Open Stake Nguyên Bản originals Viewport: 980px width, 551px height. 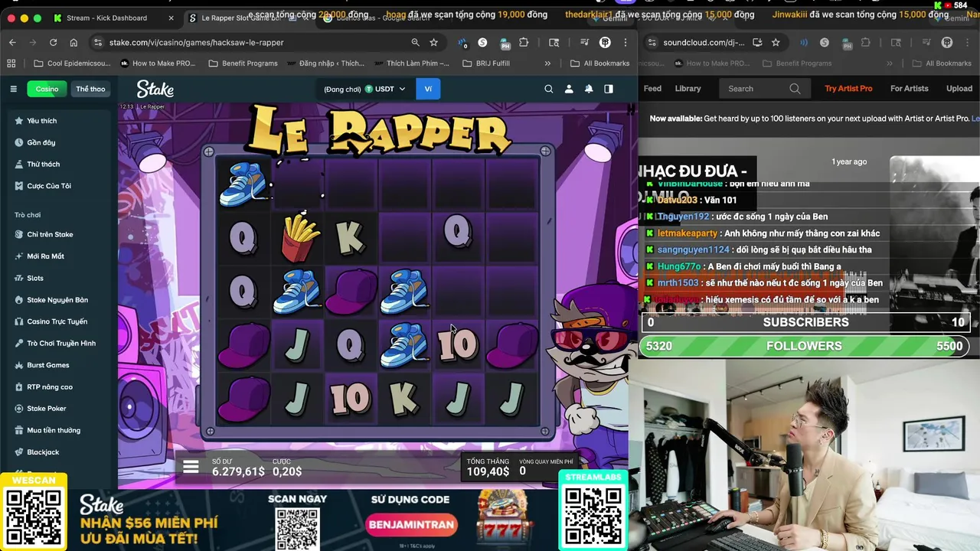[x=51, y=300]
